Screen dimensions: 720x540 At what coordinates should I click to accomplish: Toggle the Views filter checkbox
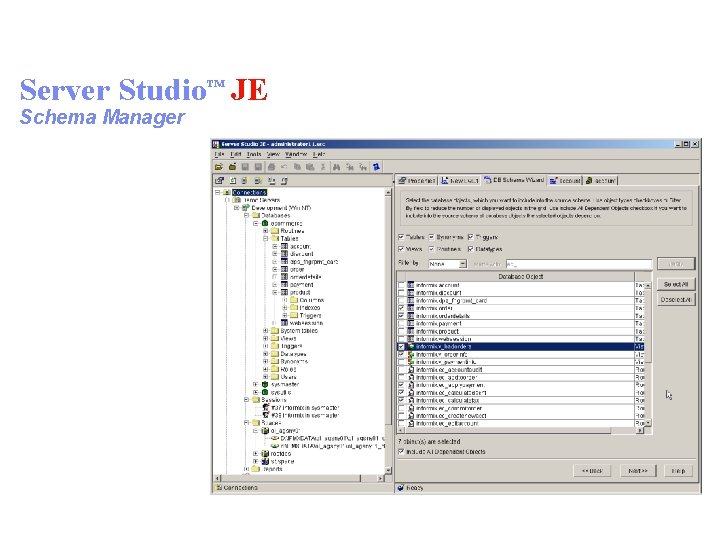click(401, 249)
